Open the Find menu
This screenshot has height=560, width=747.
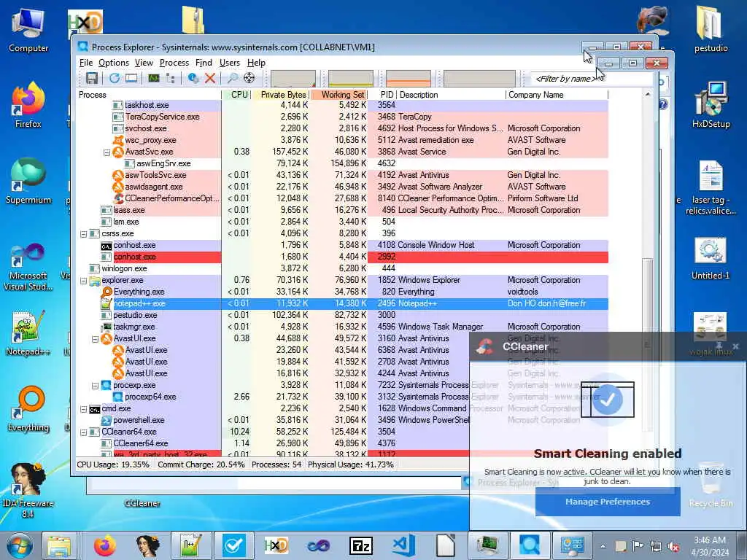(x=204, y=63)
